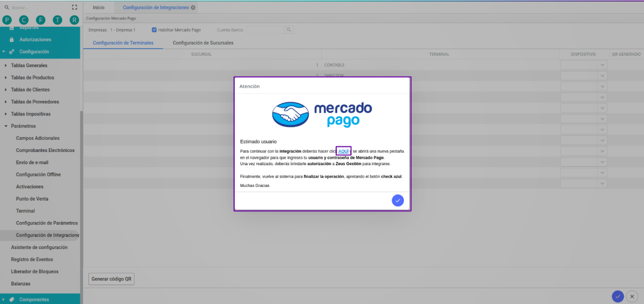Open the P round shortcut icon
The width and height of the screenshot is (644, 304).
(7, 20)
